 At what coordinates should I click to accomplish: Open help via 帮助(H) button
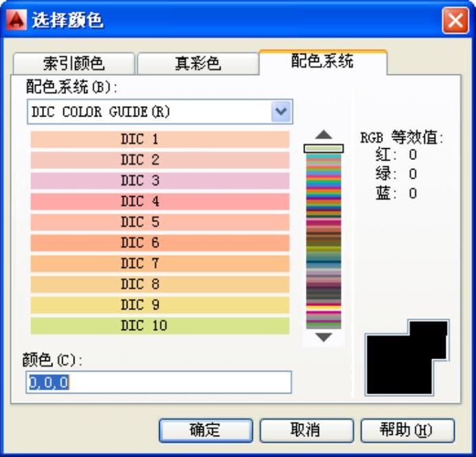coord(407,430)
